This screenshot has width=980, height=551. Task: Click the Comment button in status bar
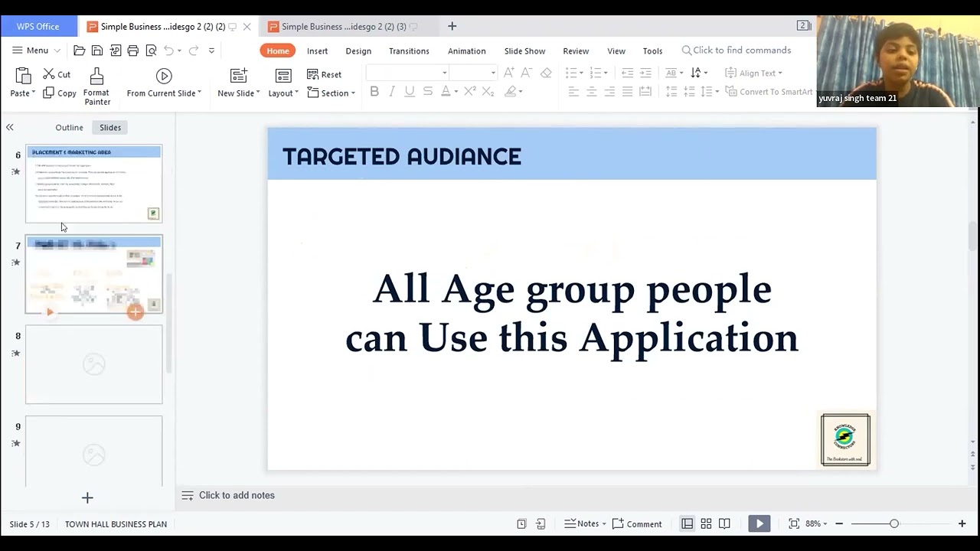[637, 524]
